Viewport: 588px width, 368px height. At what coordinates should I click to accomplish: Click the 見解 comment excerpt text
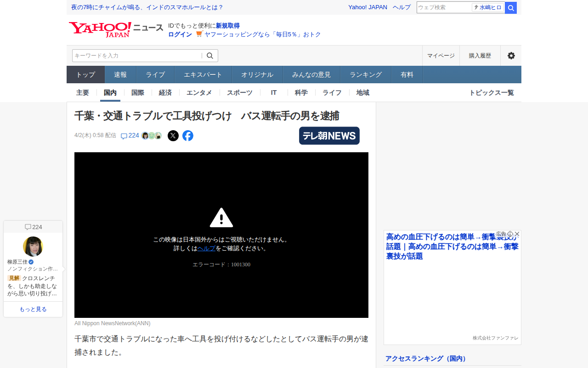[32, 286]
